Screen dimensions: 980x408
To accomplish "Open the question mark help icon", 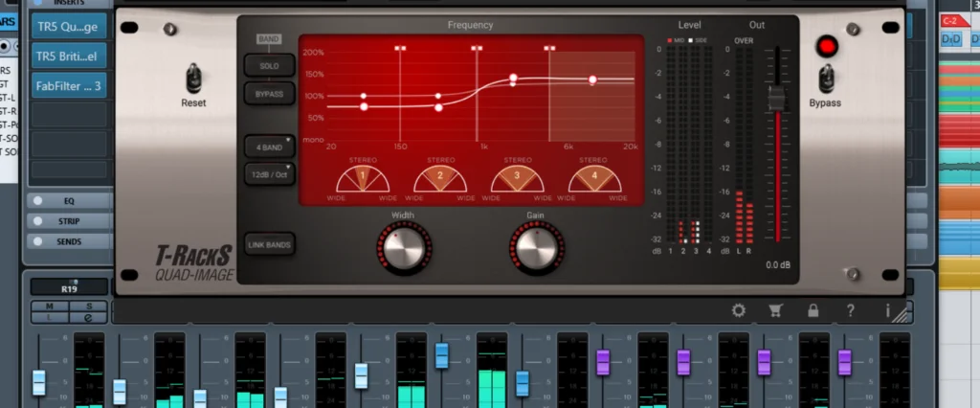I will (x=850, y=310).
